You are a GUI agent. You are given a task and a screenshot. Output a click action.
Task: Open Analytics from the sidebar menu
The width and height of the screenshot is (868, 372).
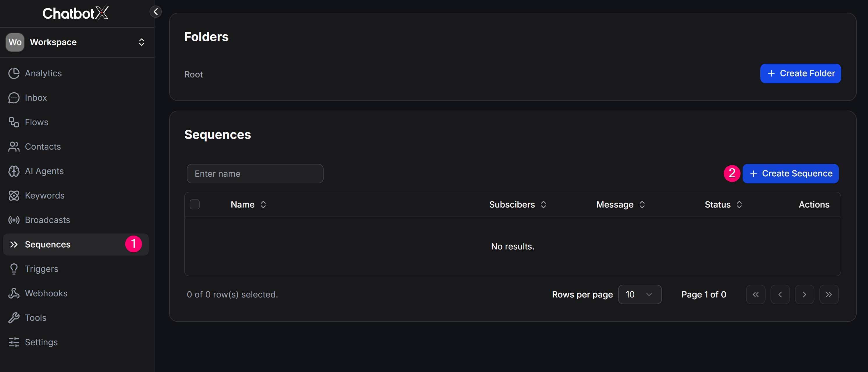coord(76,73)
